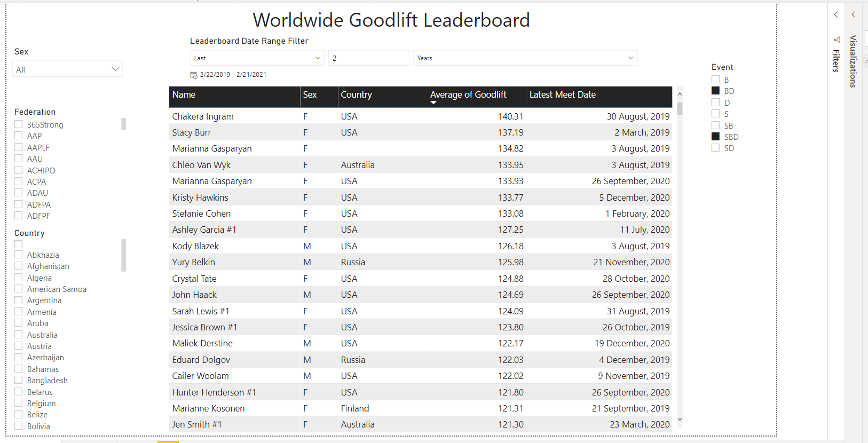Sort by the Country column header

(382, 97)
